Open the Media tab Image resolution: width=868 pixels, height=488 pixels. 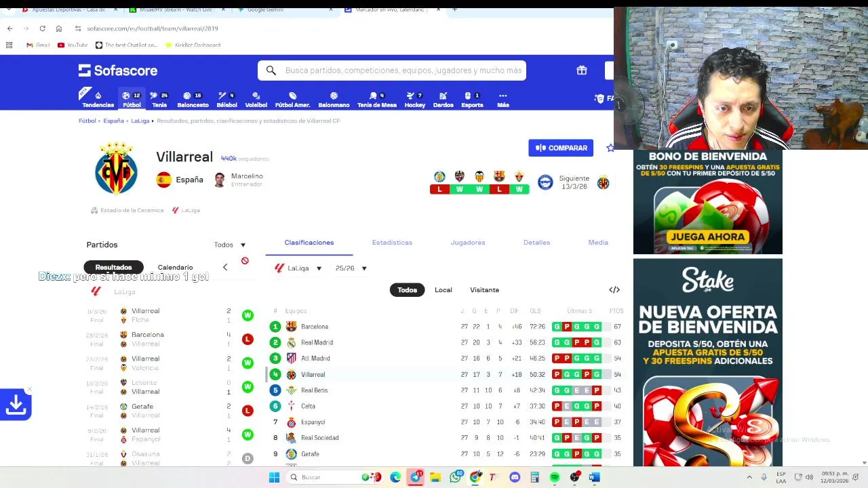[x=598, y=242]
